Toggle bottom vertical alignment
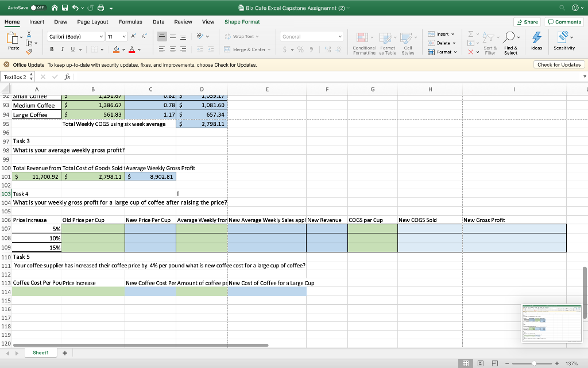 coord(183,36)
